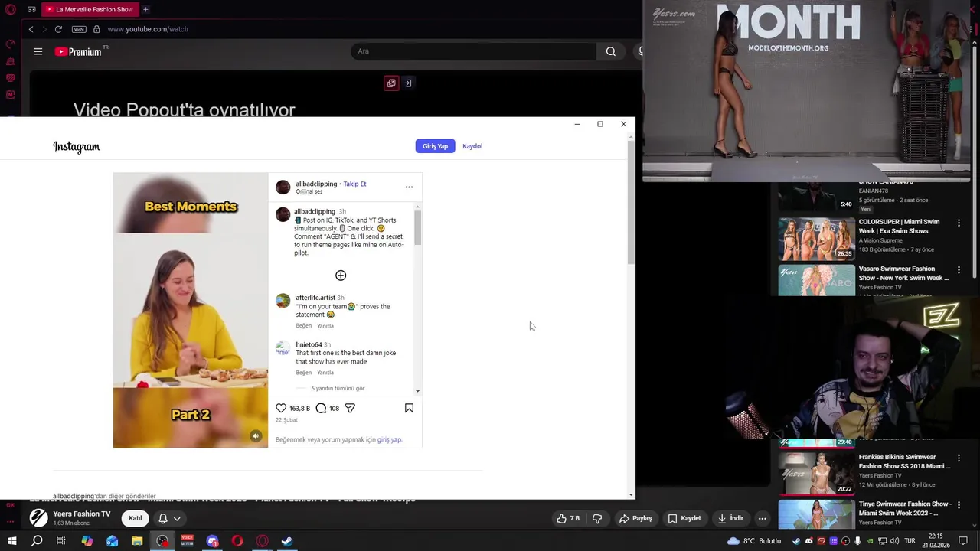Save video with Kaydet button
The image size is (980, 551).
(684, 518)
